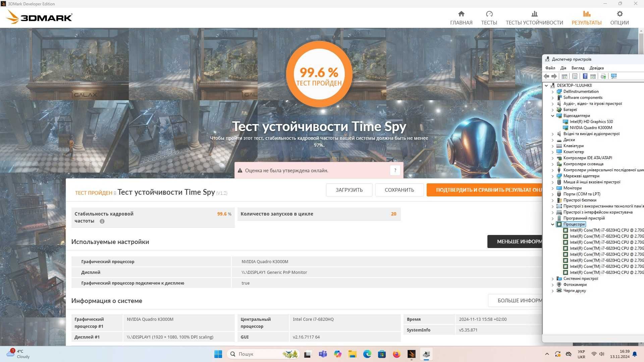Click the Forward arrow in Device Manager toolbar
Image resolution: width=644 pixels, height=362 pixels.
tap(554, 76)
